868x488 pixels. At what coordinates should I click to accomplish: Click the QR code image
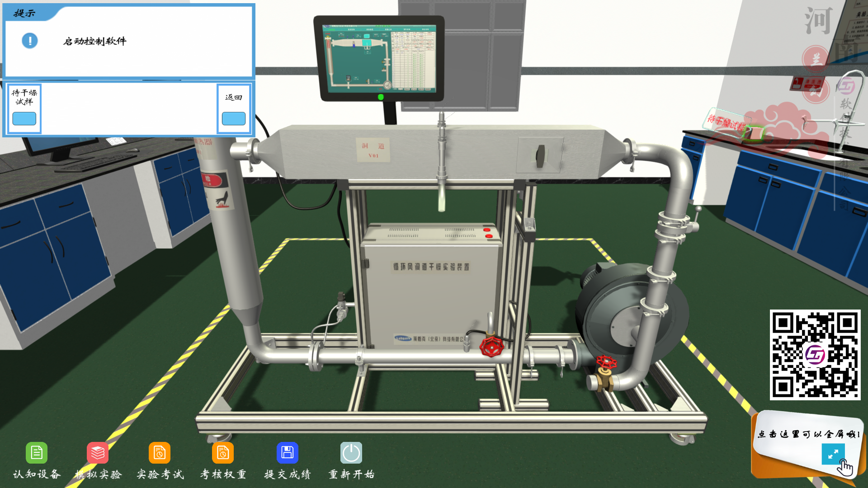tap(815, 355)
